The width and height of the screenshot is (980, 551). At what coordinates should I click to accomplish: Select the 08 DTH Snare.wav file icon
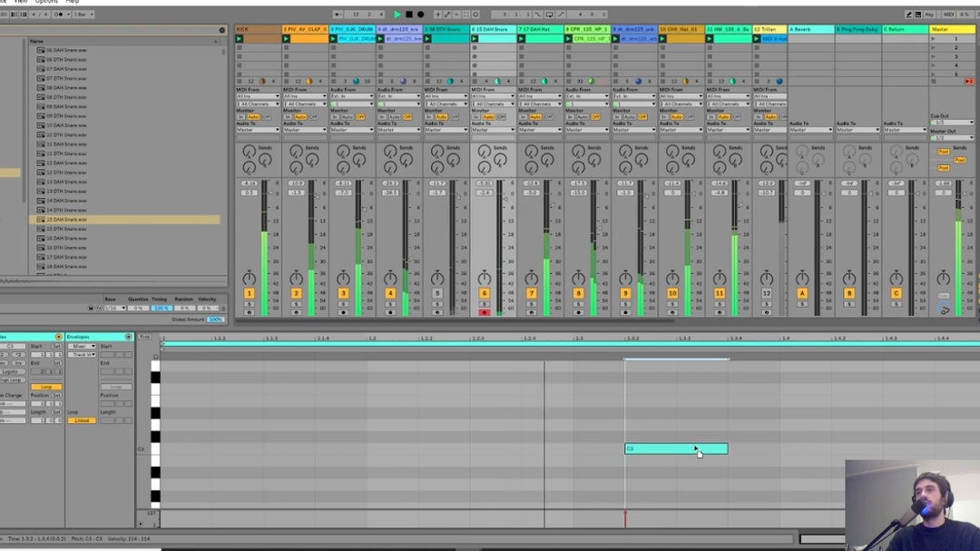(41, 97)
